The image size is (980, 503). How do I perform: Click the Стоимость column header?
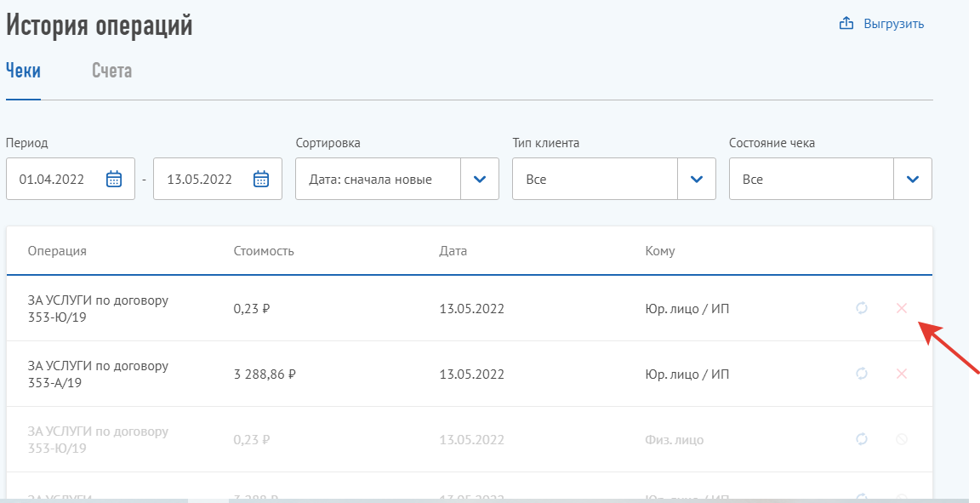[264, 251]
